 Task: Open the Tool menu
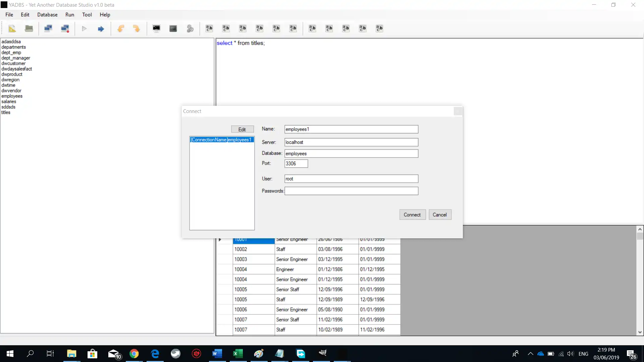pyautogui.click(x=87, y=15)
